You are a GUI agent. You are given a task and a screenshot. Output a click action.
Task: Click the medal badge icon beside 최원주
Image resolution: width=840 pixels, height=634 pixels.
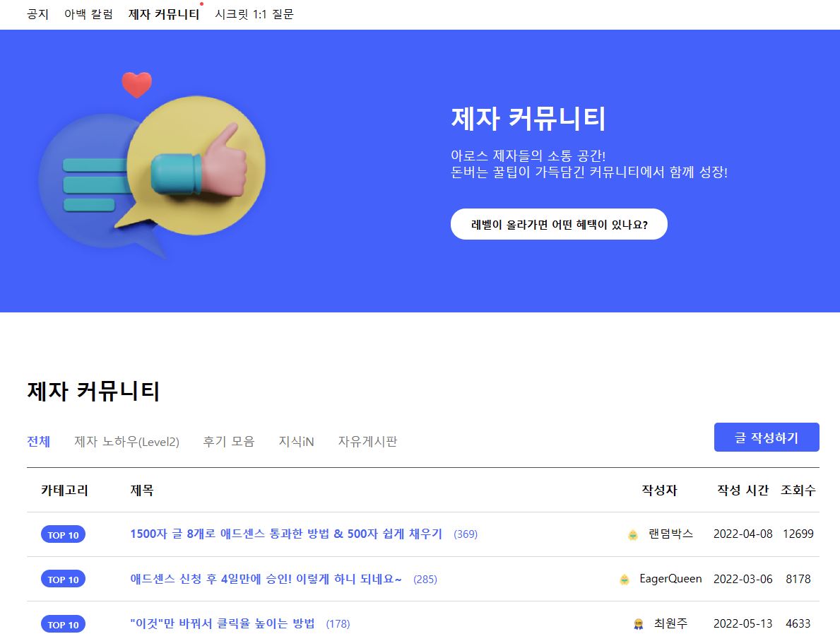(x=637, y=624)
